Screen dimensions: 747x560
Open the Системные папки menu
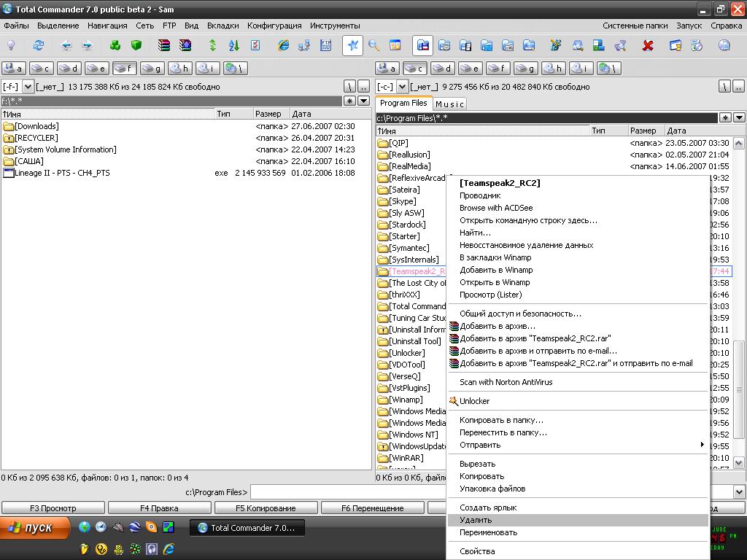635,26
